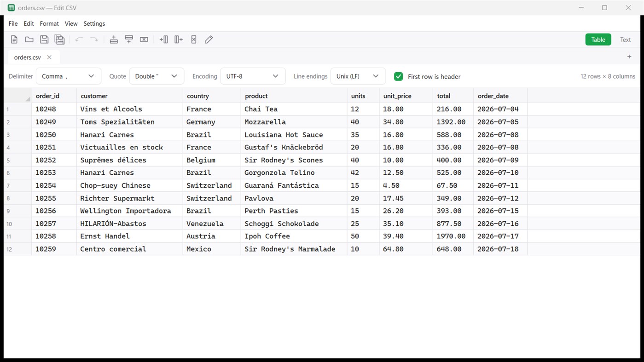Image resolution: width=644 pixels, height=362 pixels.
Task: Click the customer column header
Action: click(130, 96)
